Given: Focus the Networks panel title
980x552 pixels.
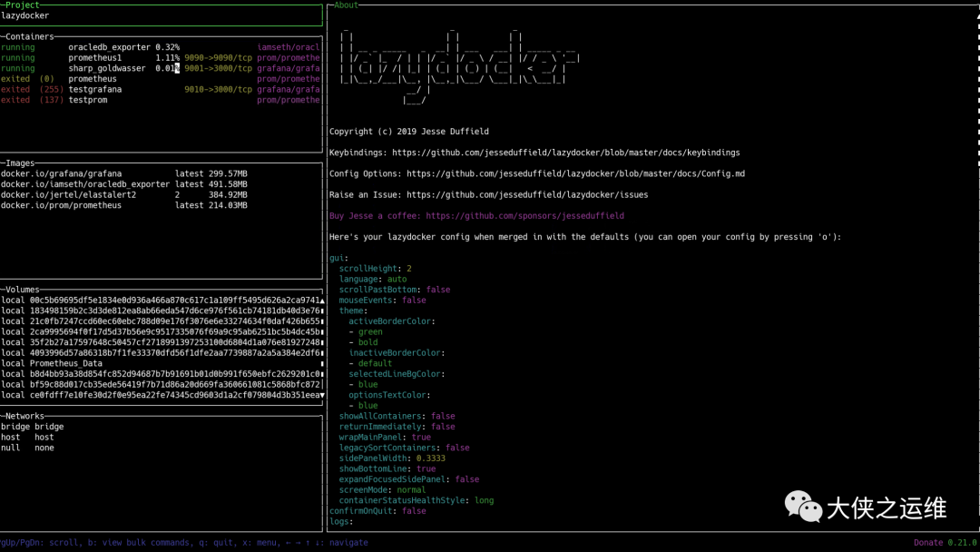Looking at the screenshot, I should [25, 416].
